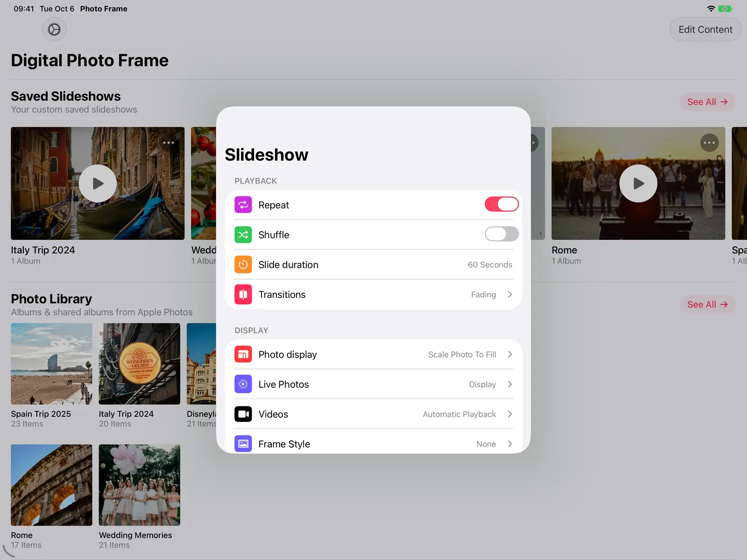This screenshot has width=747, height=560.
Task: Open the Italy Trip 2024 album with the gelato sign
Action: pos(139,364)
